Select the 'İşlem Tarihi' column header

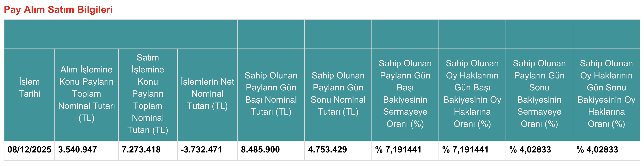[29, 88]
